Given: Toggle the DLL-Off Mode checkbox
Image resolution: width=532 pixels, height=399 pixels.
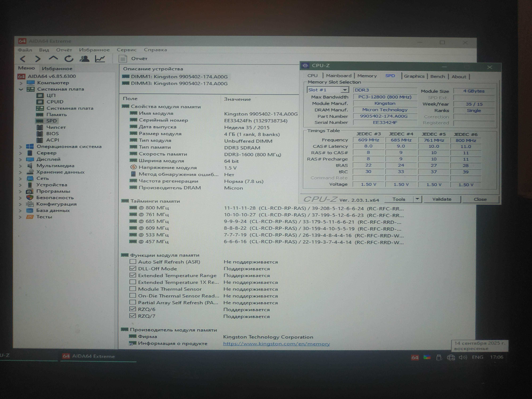Looking at the screenshot, I should click(133, 268).
